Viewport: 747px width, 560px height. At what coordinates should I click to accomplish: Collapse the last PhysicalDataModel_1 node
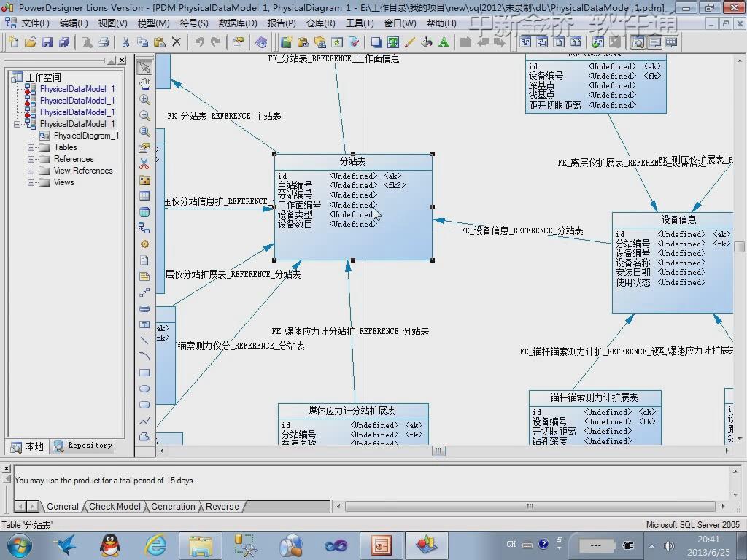point(18,124)
